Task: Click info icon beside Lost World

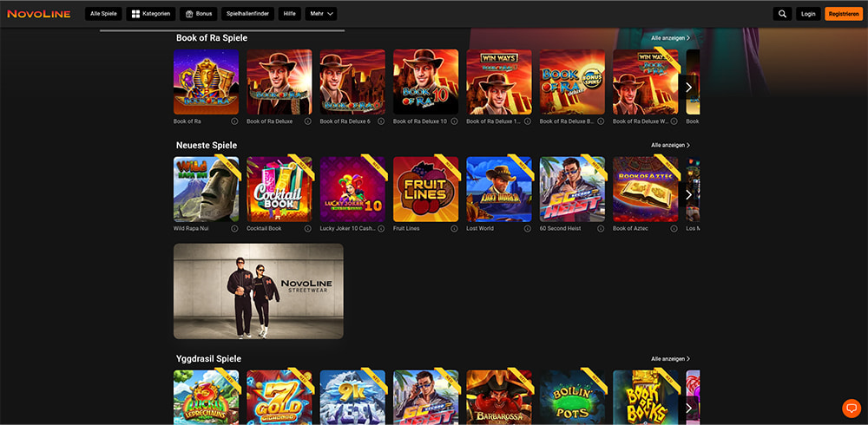Action: 528,229
